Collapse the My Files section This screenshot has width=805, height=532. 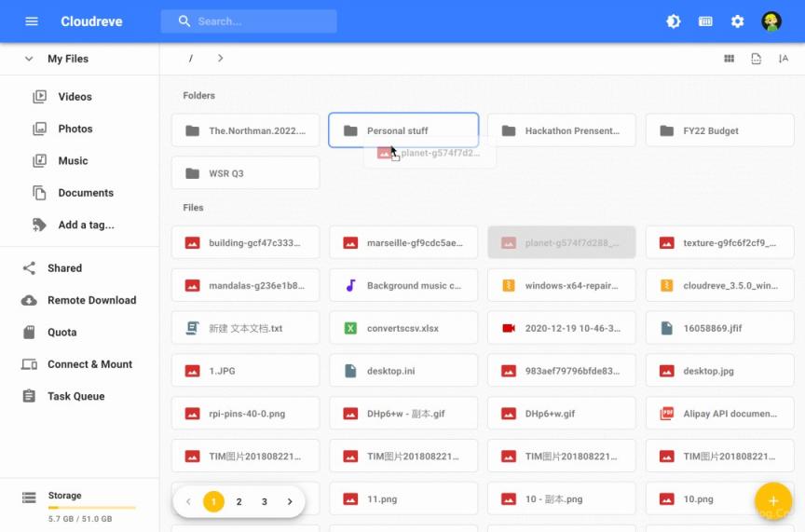pyautogui.click(x=29, y=59)
